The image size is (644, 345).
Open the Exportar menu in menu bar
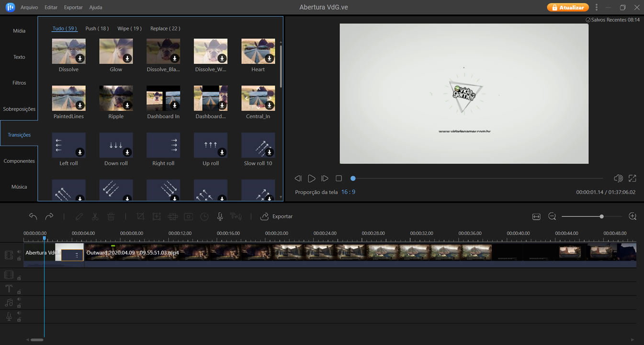73,8
